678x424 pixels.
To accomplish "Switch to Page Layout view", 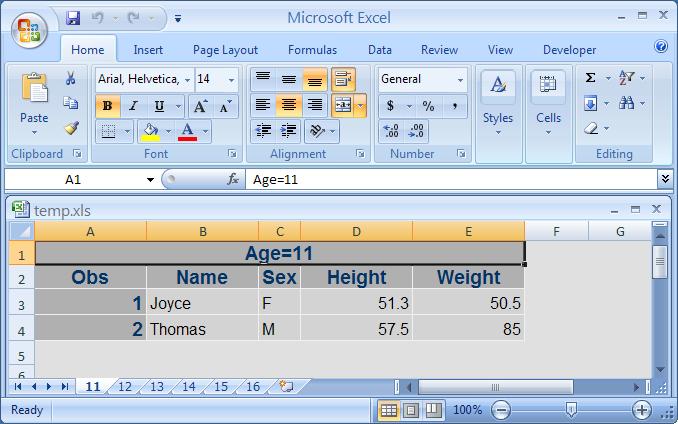I will (411, 410).
